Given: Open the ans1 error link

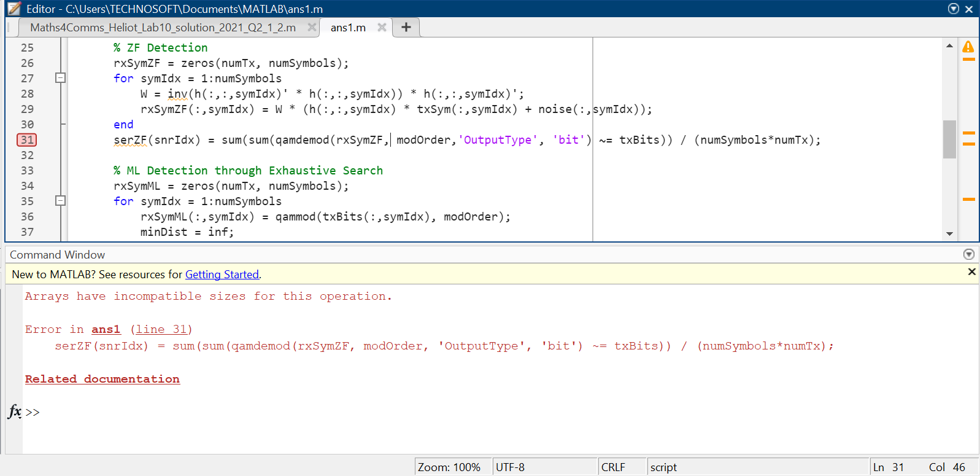Looking at the screenshot, I should (x=106, y=330).
